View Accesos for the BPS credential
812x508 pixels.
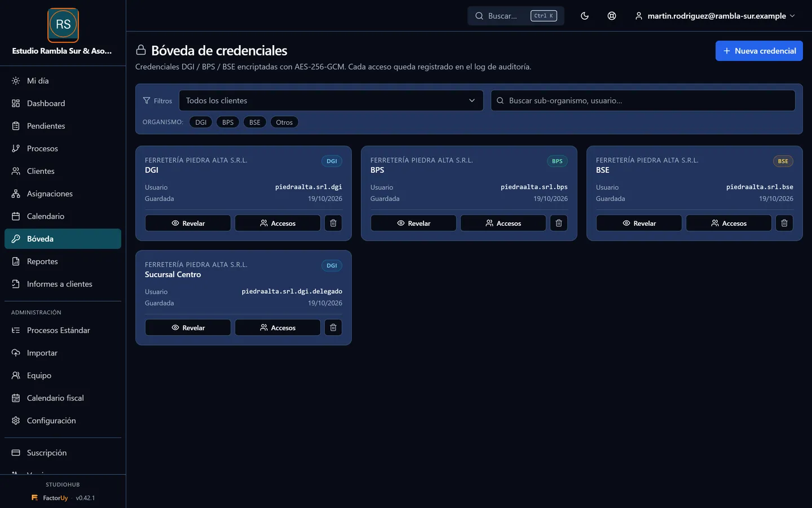point(503,223)
